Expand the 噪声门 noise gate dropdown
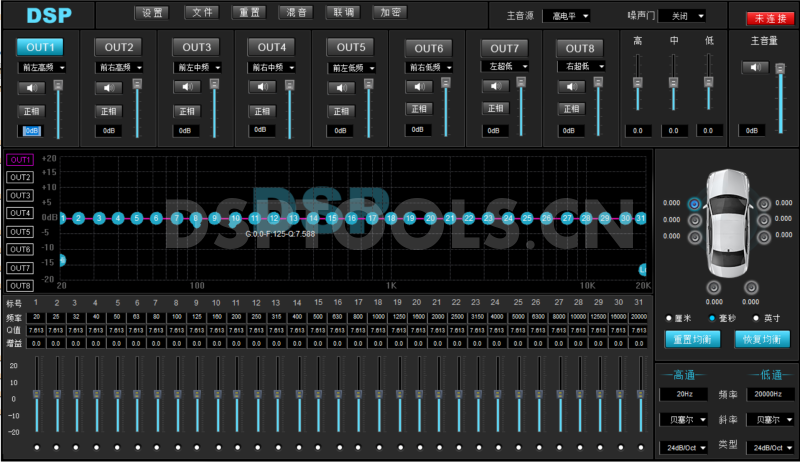800x462 pixels. click(x=687, y=16)
